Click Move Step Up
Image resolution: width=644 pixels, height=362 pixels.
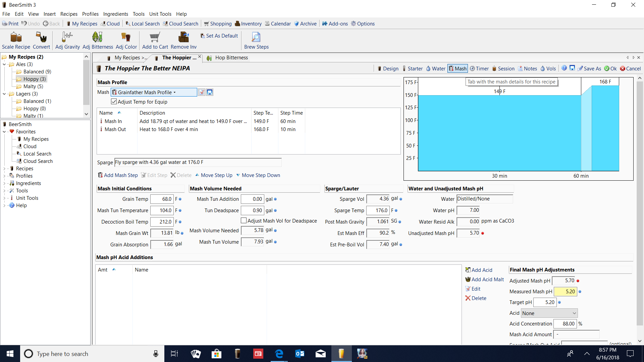pyautogui.click(x=214, y=175)
